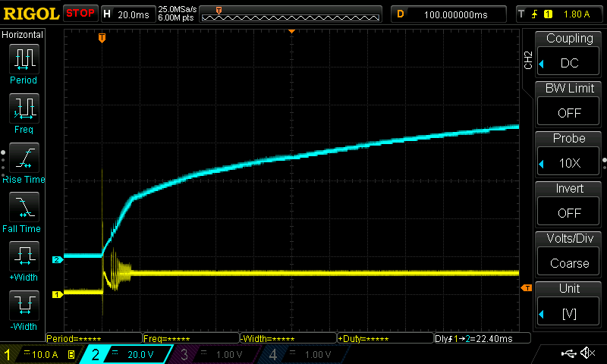This screenshot has height=364, width=607.
Task: Click the channel 2 ground reference marker
Action: pos(58,259)
